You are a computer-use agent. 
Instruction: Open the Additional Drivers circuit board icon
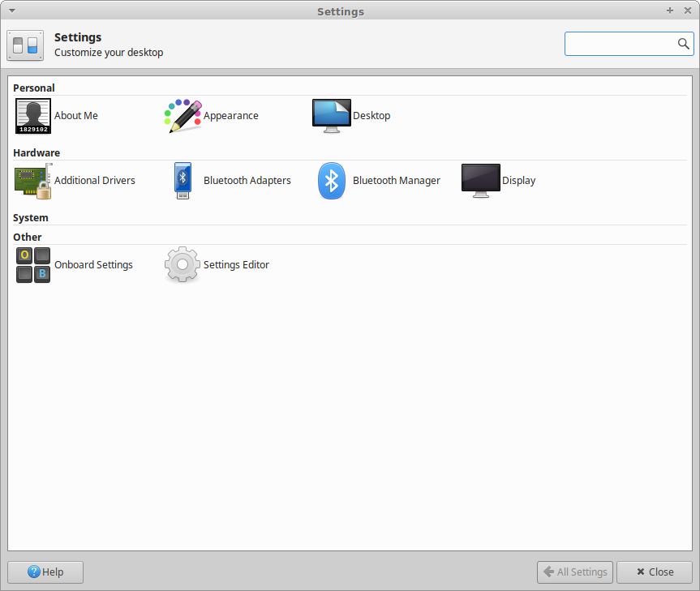point(33,181)
